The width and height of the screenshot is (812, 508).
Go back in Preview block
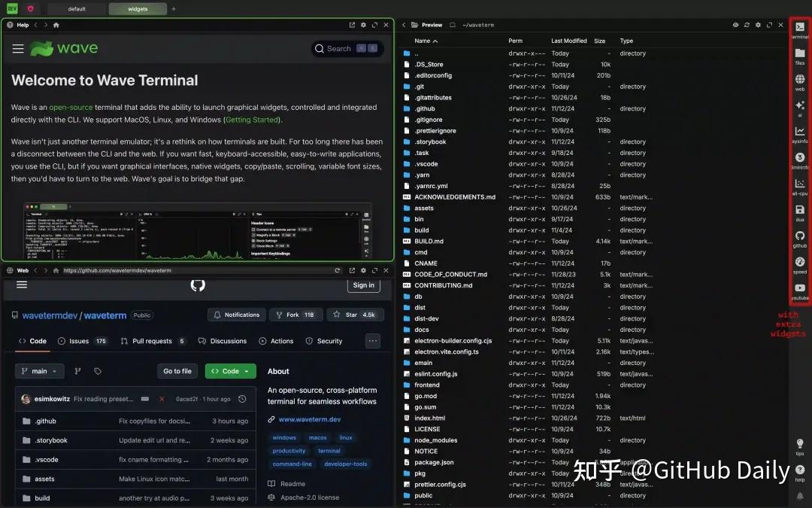tap(404, 25)
